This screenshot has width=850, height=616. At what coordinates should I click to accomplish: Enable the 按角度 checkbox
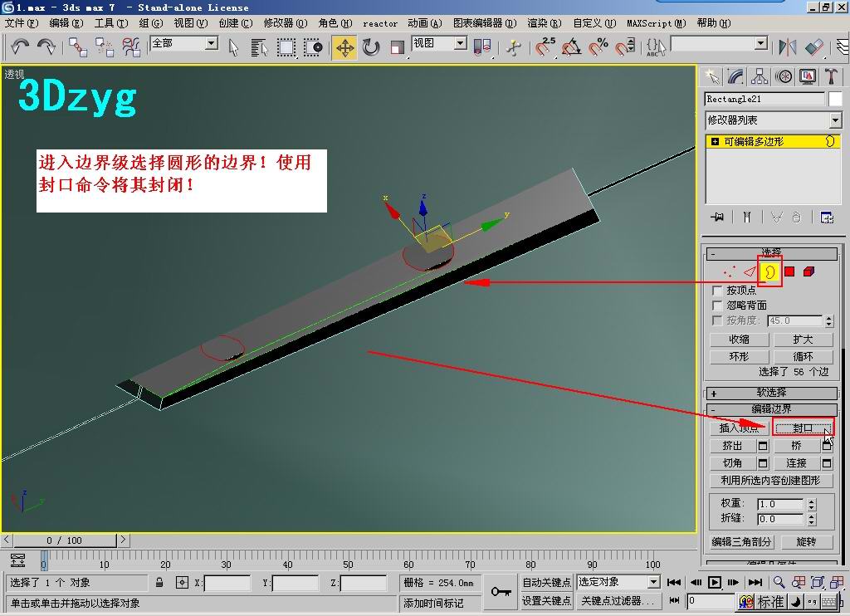717,320
